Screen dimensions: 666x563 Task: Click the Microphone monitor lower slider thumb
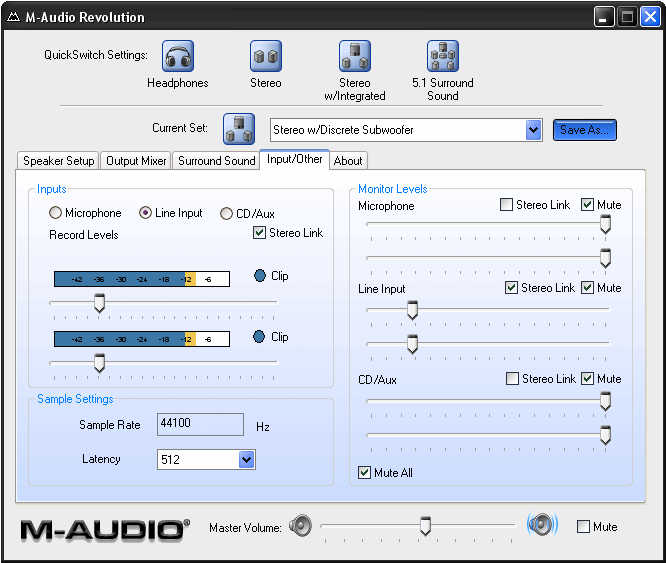click(605, 259)
